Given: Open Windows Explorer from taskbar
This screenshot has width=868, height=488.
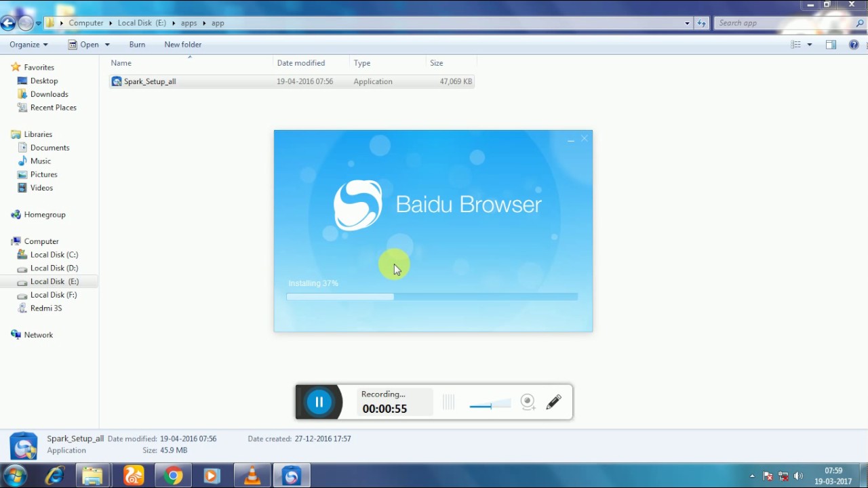Looking at the screenshot, I should [x=93, y=476].
